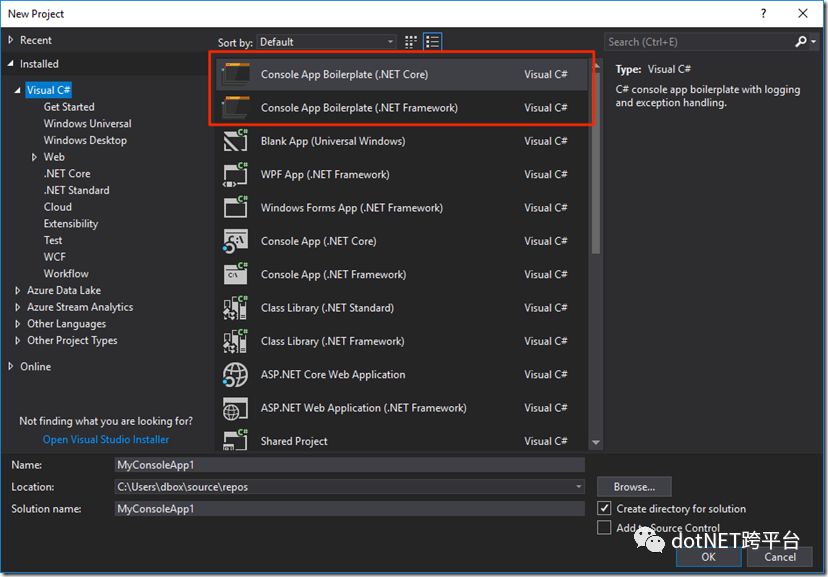Confirm with the OK button

pos(708,557)
